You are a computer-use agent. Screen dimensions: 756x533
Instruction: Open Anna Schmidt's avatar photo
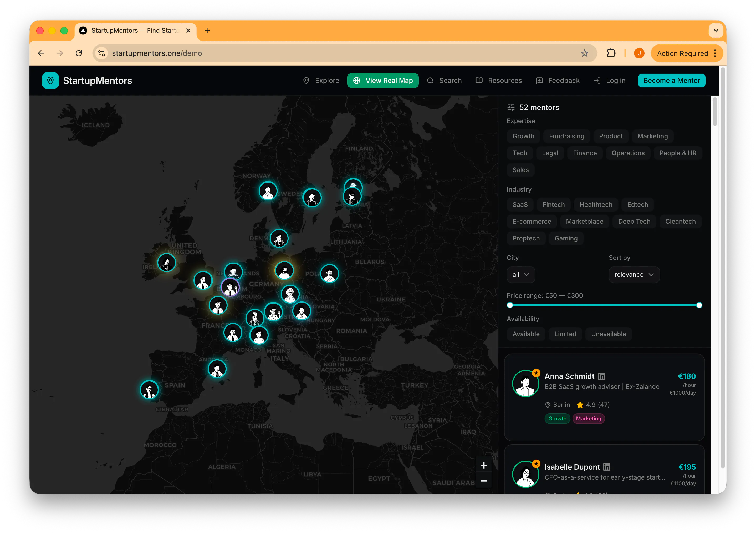(x=525, y=383)
